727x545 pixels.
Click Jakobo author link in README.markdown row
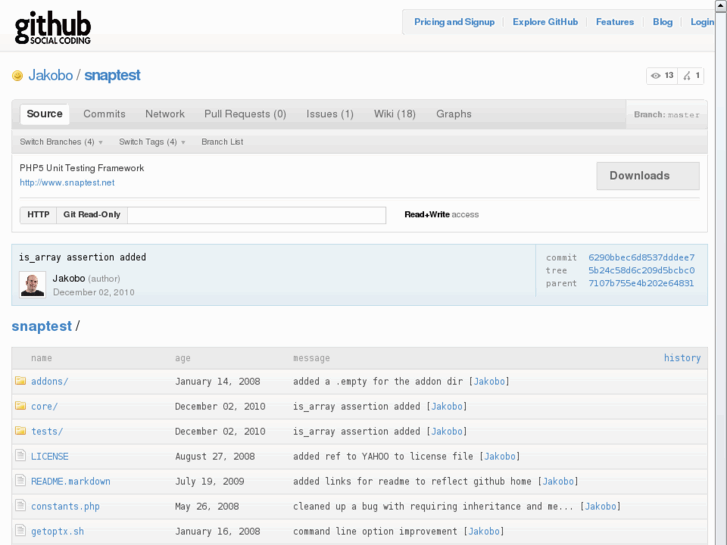pos(558,481)
